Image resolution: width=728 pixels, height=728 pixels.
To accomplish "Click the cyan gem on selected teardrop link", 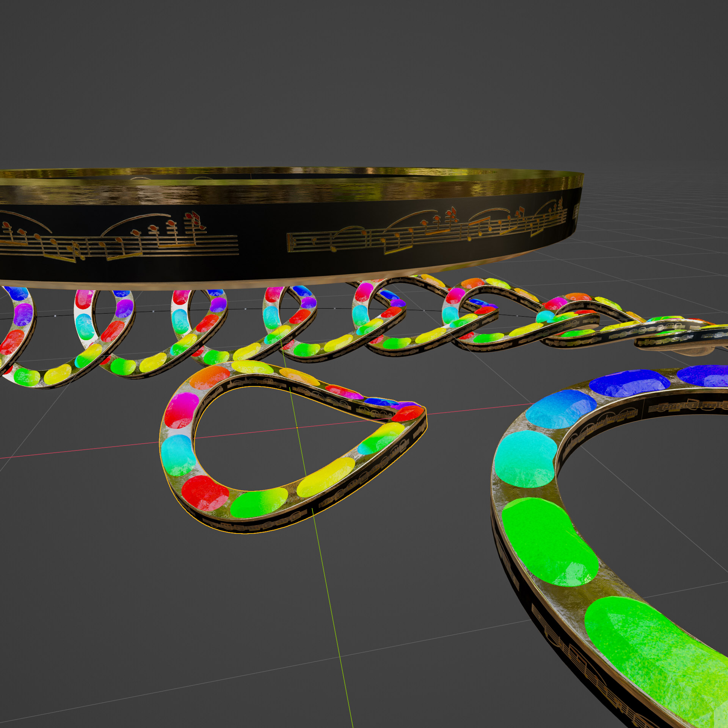I will [x=177, y=454].
